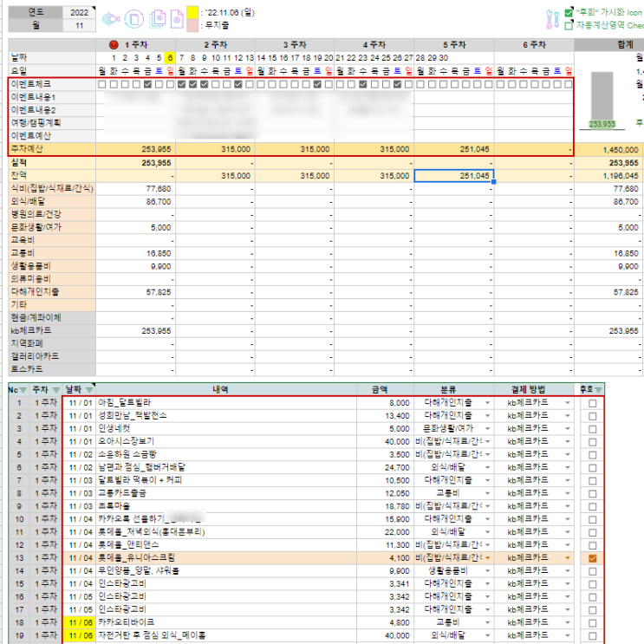
Task: Click the gray 253,955 chart bar
Action: tap(602, 101)
